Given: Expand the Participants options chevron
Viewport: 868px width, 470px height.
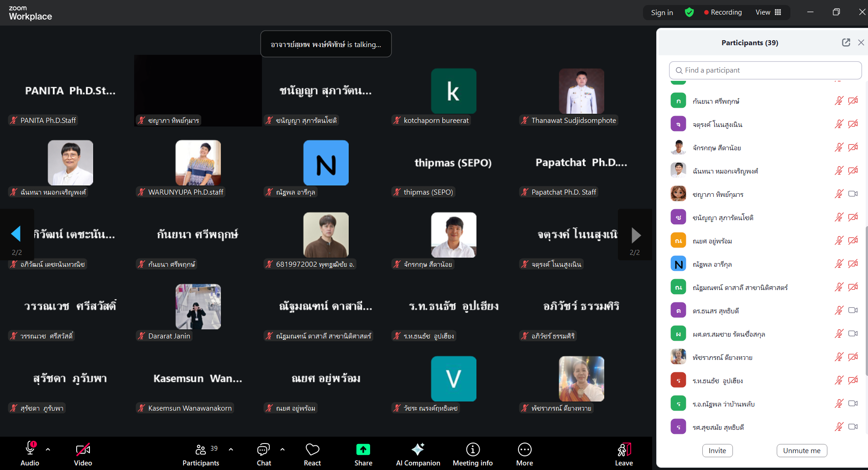Looking at the screenshot, I should pos(231,449).
